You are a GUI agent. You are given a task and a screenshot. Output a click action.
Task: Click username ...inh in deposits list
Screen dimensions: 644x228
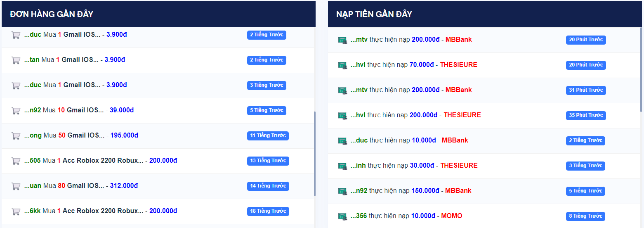(x=359, y=166)
